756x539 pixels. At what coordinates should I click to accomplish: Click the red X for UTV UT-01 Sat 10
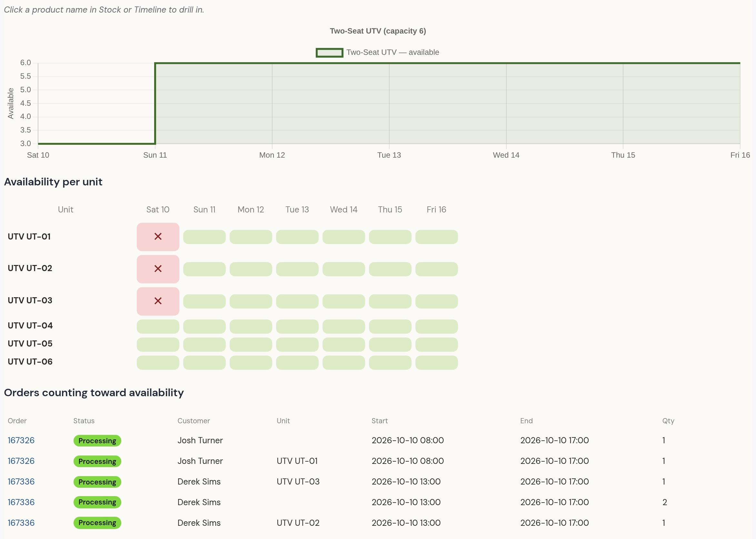tap(158, 237)
